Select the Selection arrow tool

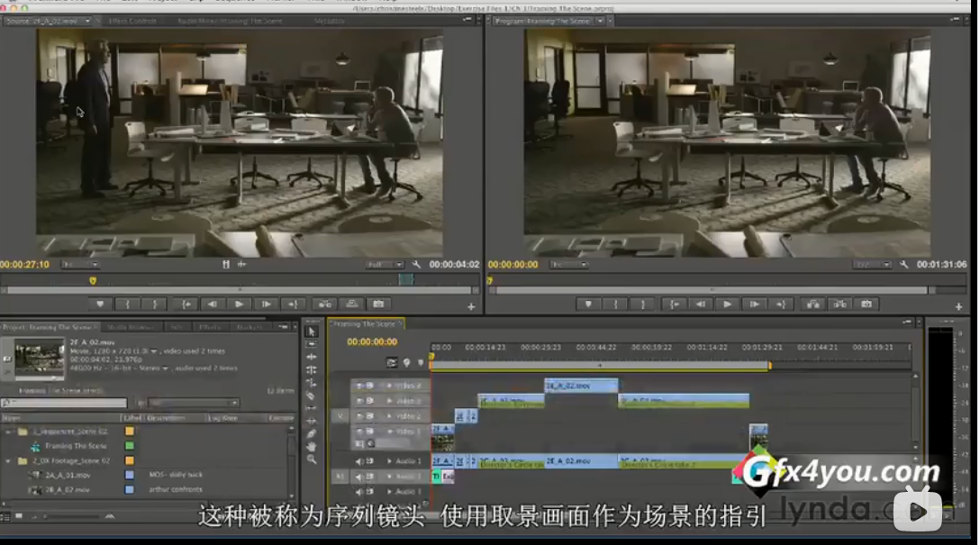coord(312,332)
